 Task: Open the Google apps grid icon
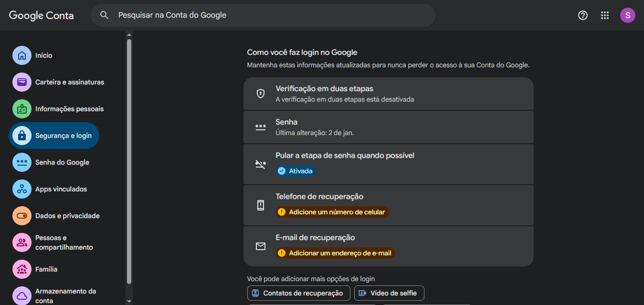(x=605, y=15)
